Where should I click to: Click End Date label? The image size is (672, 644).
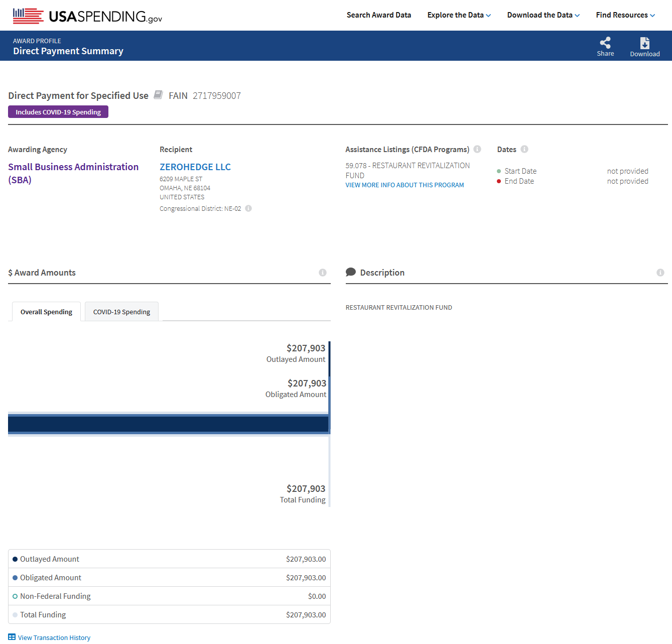pos(519,181)
